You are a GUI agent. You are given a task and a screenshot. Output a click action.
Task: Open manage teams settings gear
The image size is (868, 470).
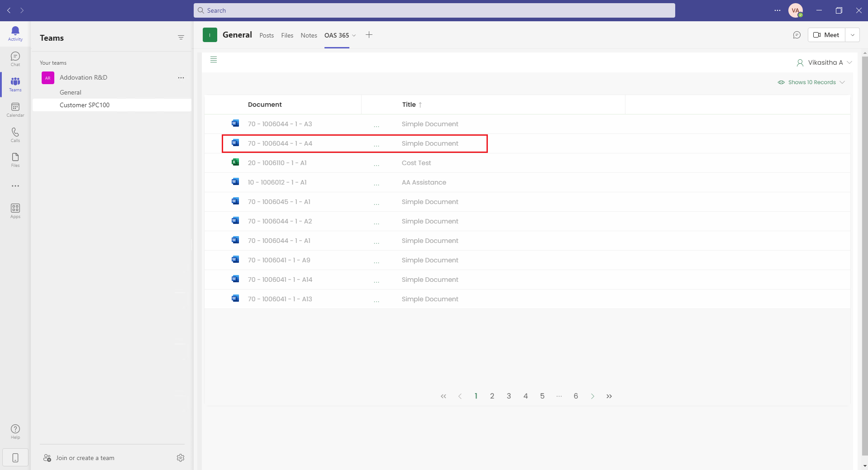tap(181, 458)
